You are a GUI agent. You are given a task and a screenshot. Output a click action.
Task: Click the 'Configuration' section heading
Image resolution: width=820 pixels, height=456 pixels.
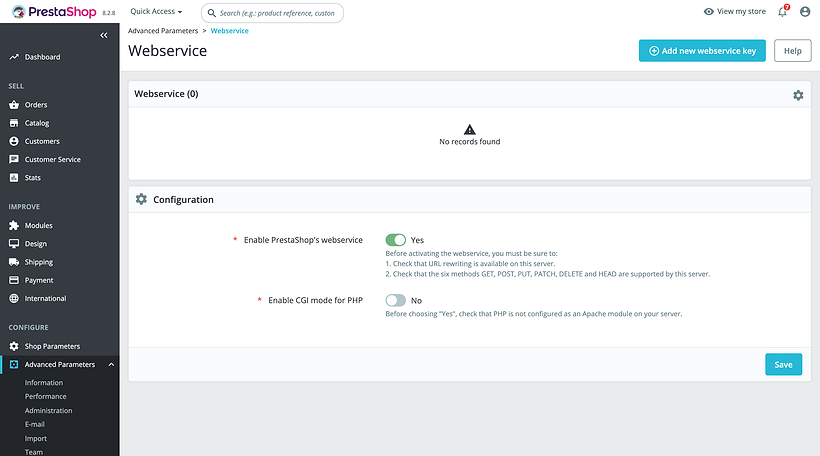(183, 200)
